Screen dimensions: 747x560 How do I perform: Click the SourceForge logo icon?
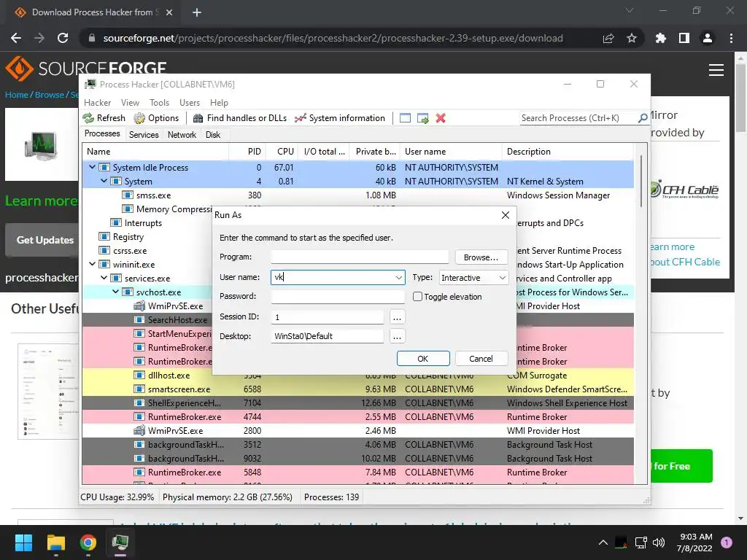19,69
